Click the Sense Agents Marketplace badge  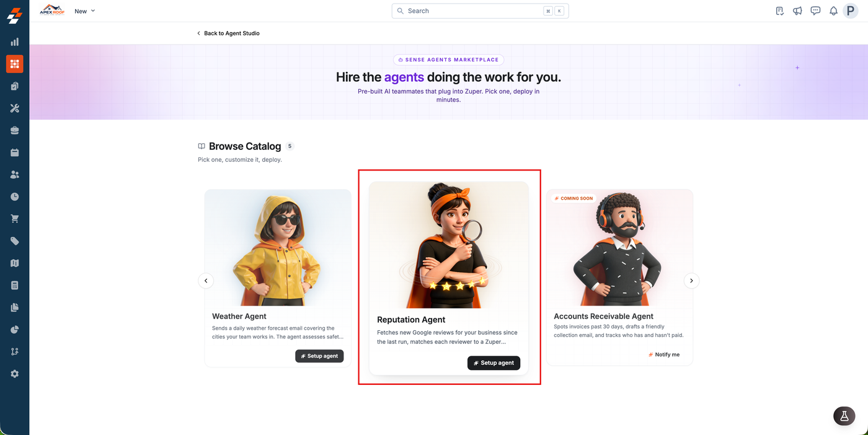pyautogui.click(x=448, y=60)
